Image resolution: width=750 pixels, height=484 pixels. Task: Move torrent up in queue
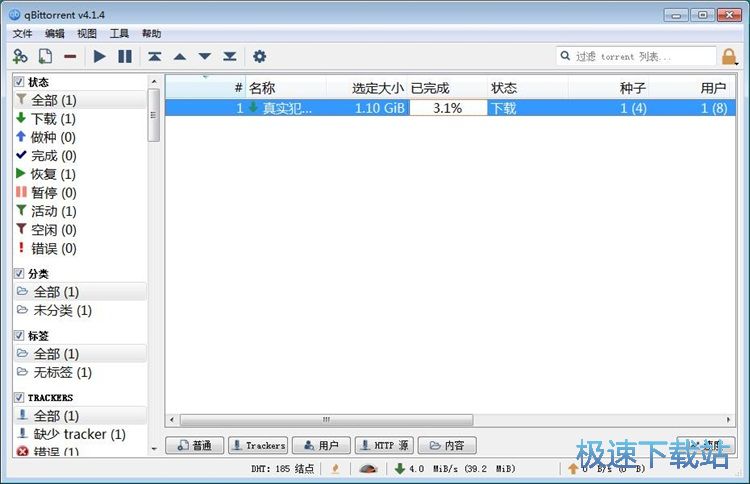180,56
